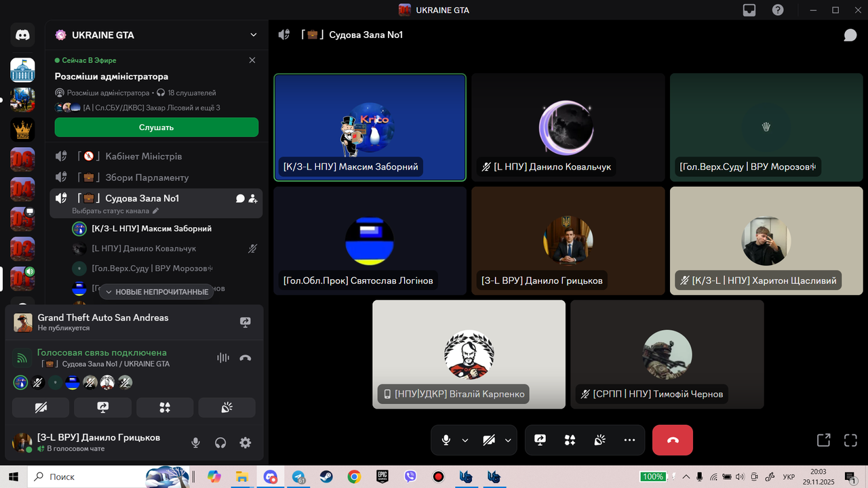868x488 pixels.
Task: Open the parliament building server icon
Action: 22,70
